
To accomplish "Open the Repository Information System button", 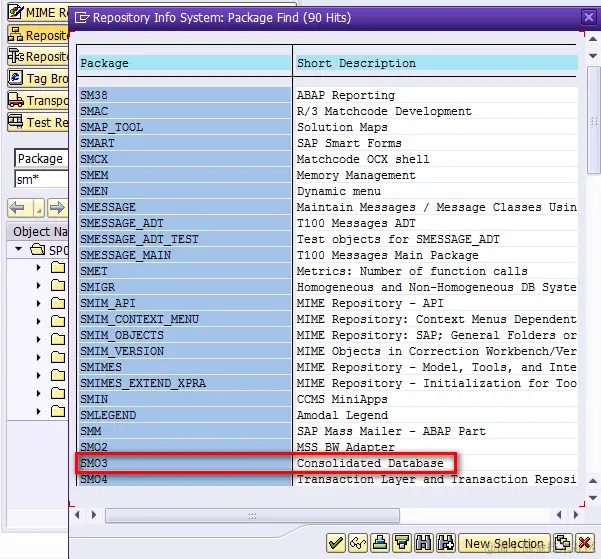I will [38, 56].
